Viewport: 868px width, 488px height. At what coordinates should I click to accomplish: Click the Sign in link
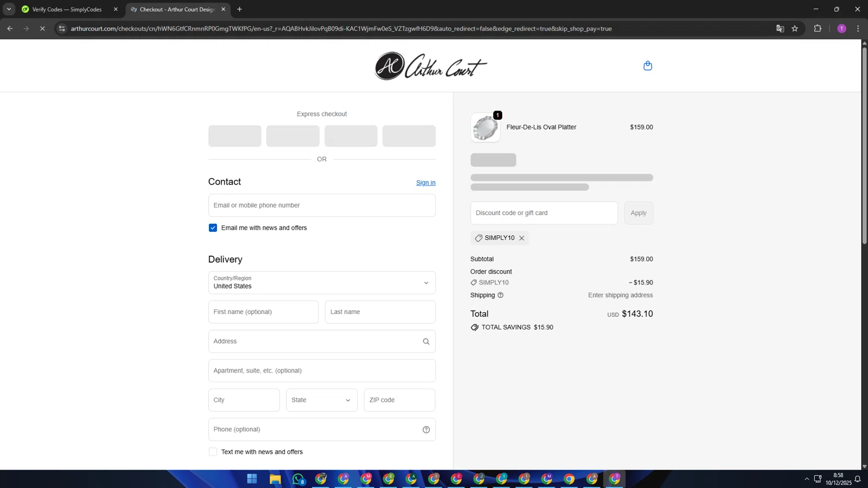[426, 183]
